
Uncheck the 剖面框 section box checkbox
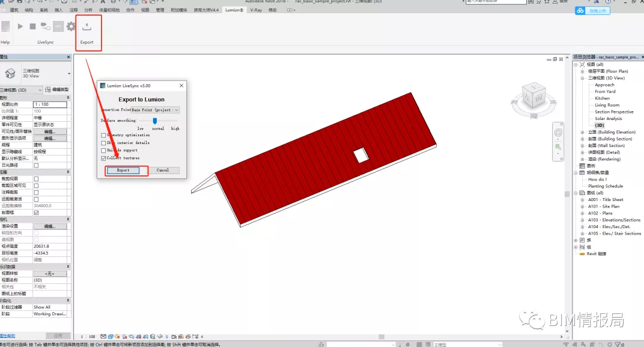[36, 213]
